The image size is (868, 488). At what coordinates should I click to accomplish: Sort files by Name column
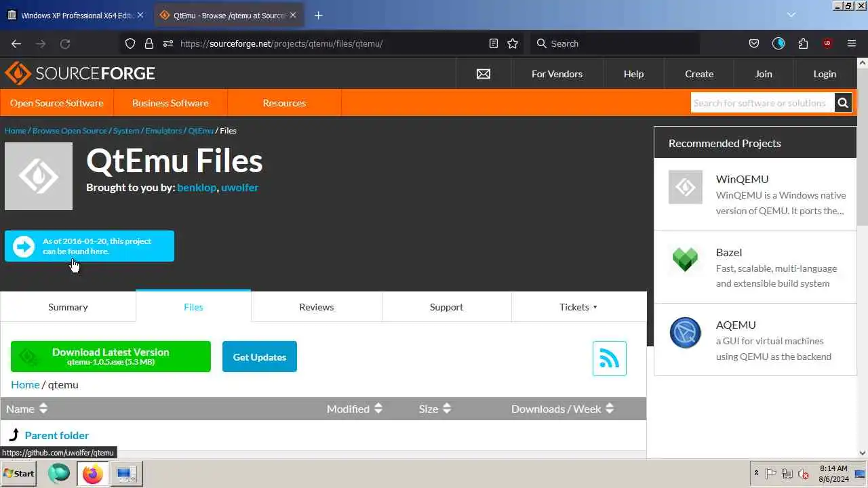(x=27, y=409)
